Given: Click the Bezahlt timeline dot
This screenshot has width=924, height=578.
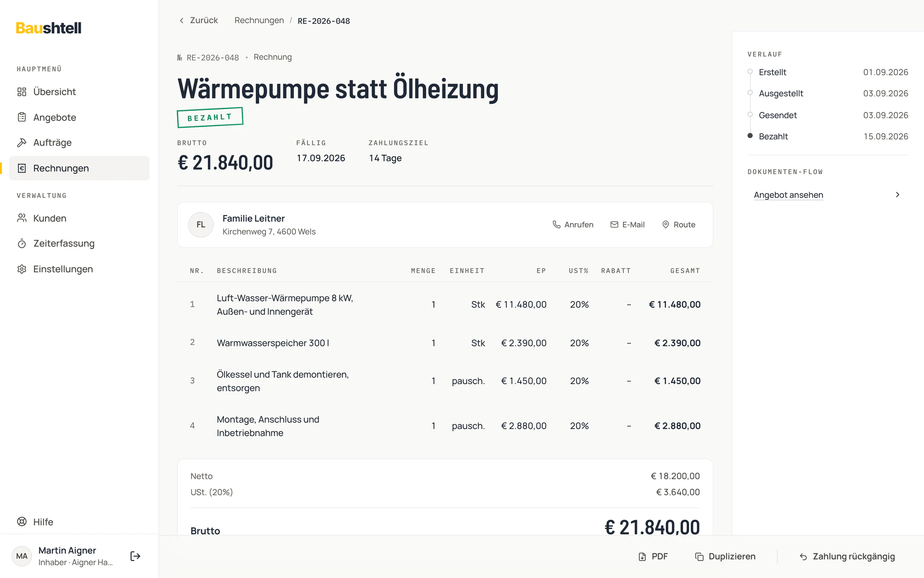Looking at the screenshot, I should tap(750, 136).
